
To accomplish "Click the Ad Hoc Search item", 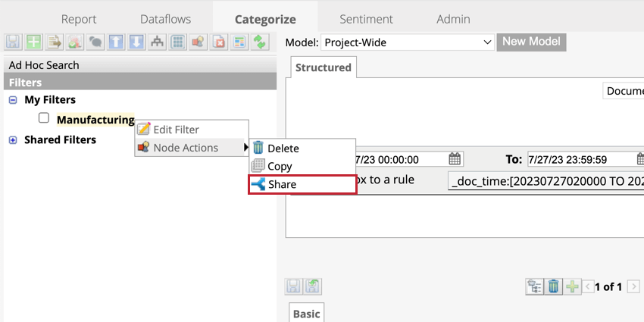I will click(44, 65).
